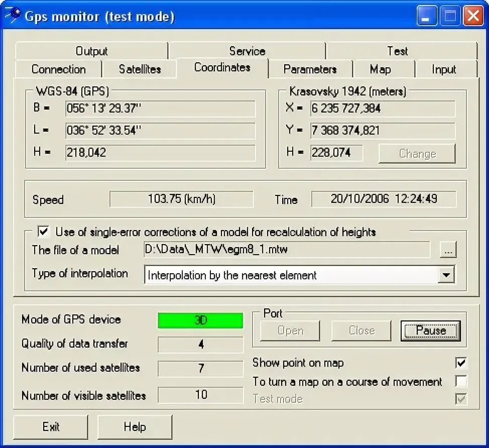
Task: Open the Satellites tab
Action: (x=140, y=69)
